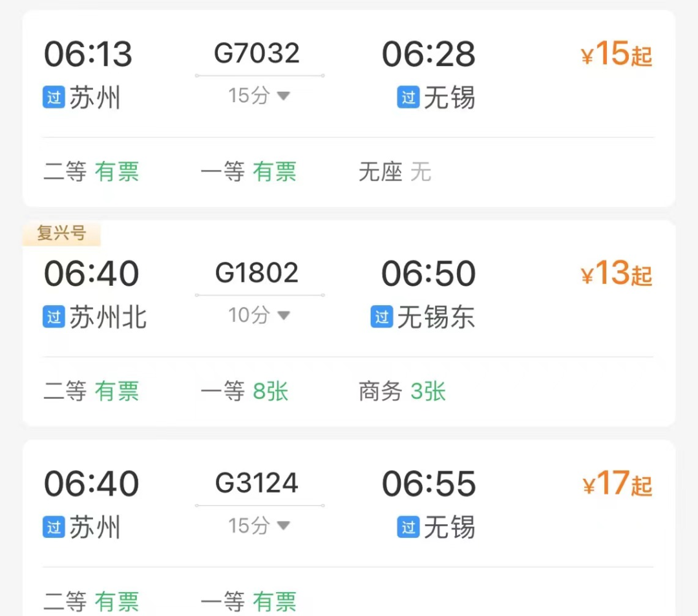The image size is (698, 616).
Task: Open train number G7032 details
Action: pos(257,54)
